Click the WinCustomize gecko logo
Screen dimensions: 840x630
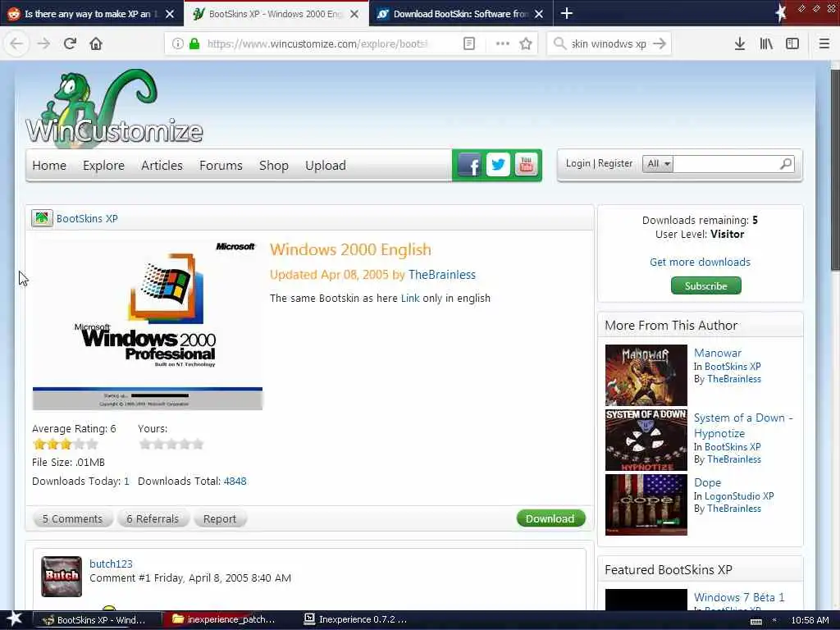pos(114,107)
